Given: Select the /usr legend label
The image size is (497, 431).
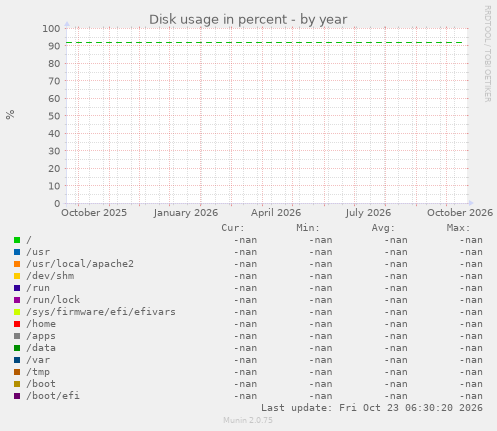Looking at the screenshot, I should pos(38,252).
